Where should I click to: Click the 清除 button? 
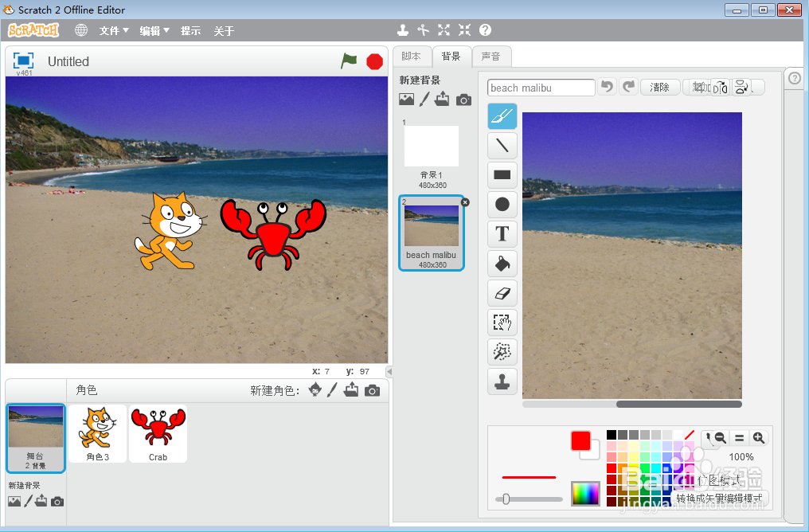(659, 87)
